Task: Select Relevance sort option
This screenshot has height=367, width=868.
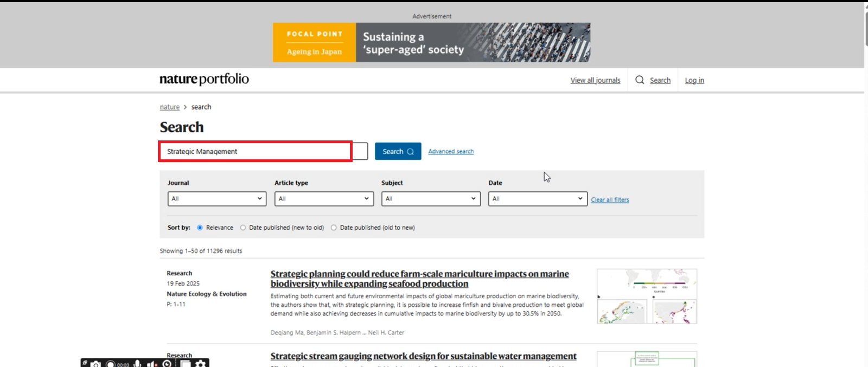Action: [x=200, y=228]
